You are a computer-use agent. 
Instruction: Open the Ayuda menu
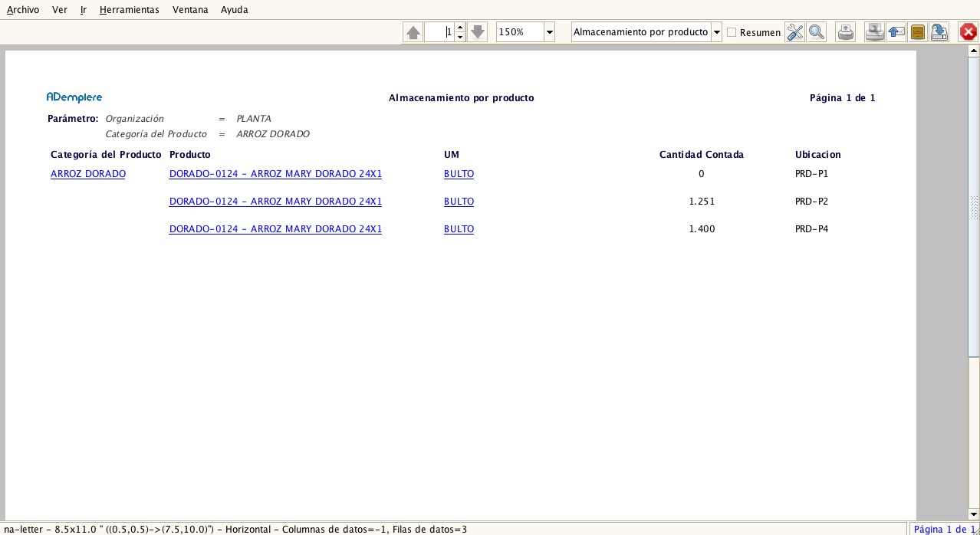[x=234, y=10]
